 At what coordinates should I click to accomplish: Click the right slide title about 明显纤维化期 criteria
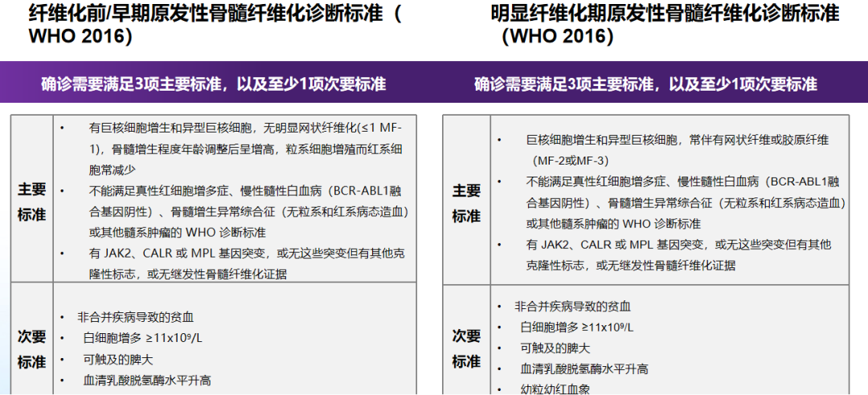665,24
